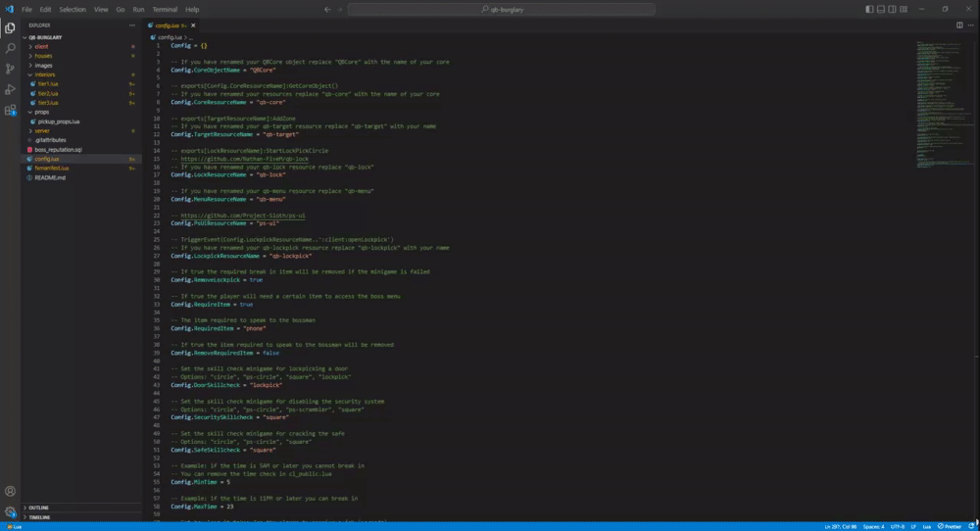
Task: Open fxmanifest.lua file
Action: pos(81,169)
